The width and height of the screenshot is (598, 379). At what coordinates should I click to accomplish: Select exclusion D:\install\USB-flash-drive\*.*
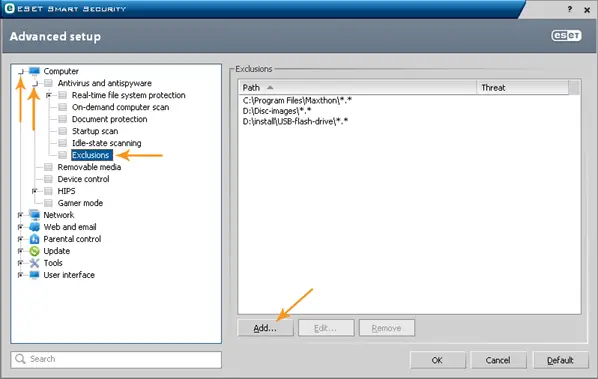(x=295, y=121)
